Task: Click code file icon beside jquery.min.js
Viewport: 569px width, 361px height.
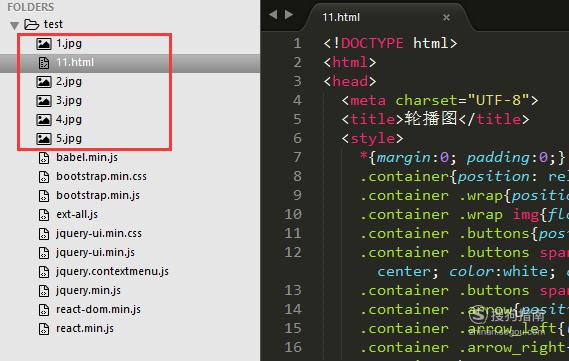Action: [44, 291]
